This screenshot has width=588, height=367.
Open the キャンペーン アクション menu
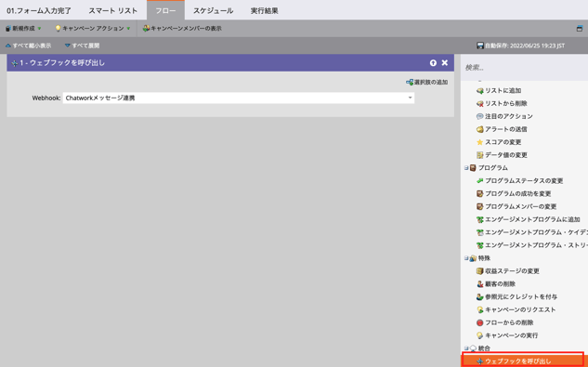pos(93,29)
